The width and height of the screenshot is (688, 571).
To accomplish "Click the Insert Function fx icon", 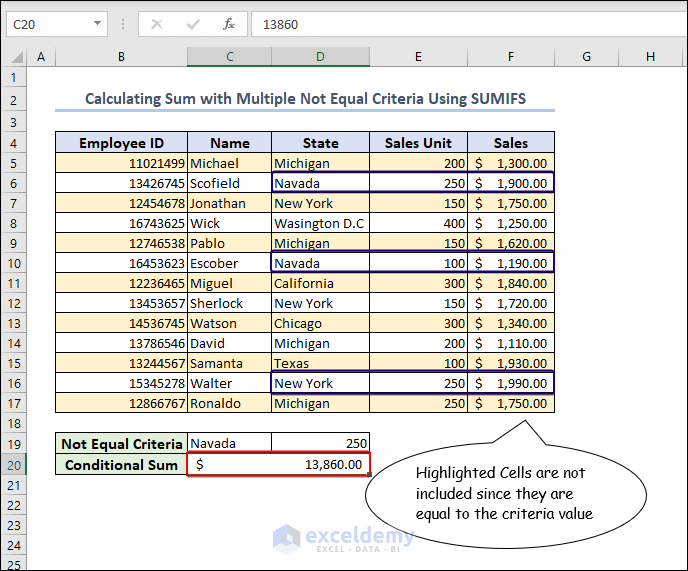I will tap(229, 24).
